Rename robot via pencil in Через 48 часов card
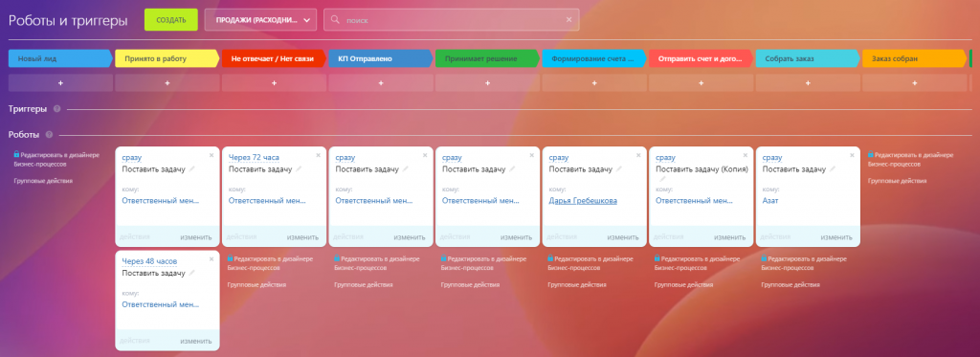Screen dimensions: 980x357 click(x=191, y=273)
